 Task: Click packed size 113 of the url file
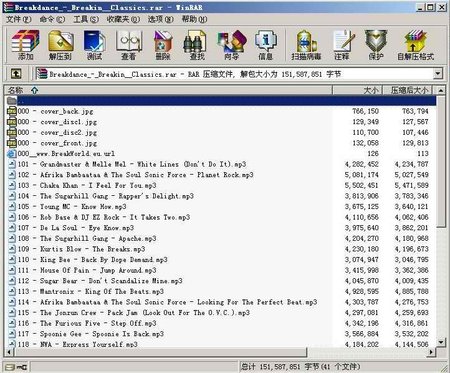423,154
